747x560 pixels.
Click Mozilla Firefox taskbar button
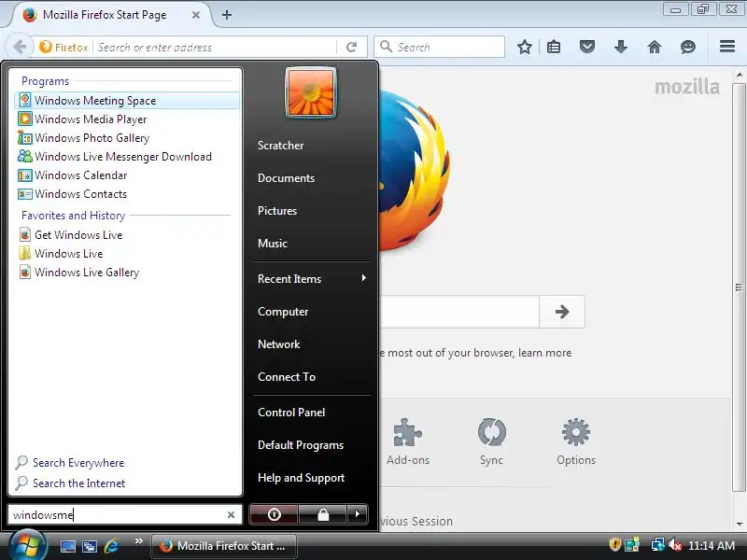click(224, 546)
